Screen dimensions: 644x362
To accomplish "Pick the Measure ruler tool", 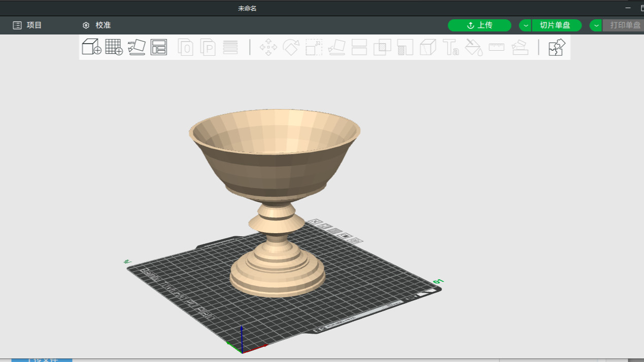I will [496, 47].
